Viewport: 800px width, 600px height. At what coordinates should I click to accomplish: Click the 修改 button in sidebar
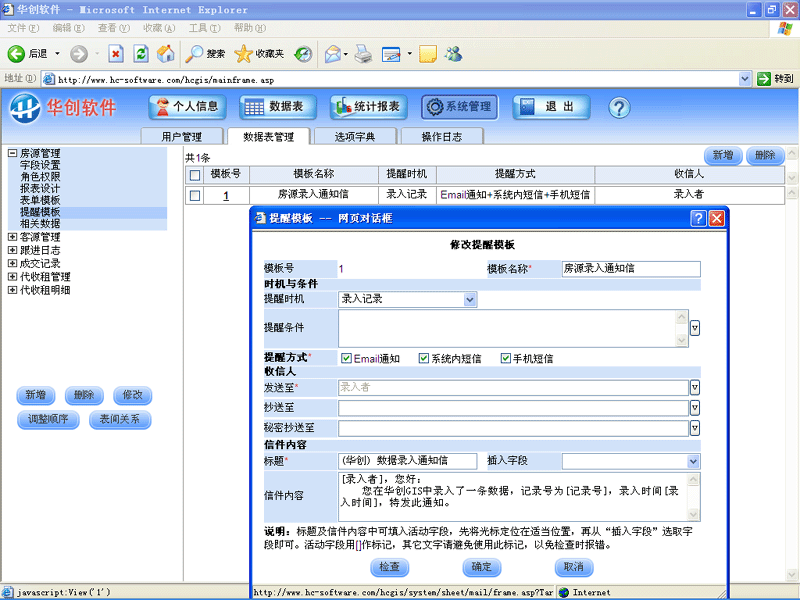click(x=133, y=395)
